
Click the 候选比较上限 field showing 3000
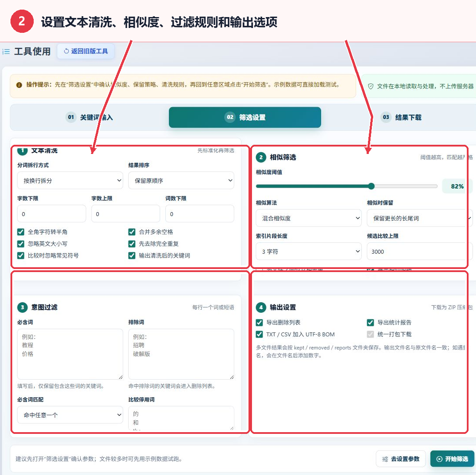click(x=420, y=251)
